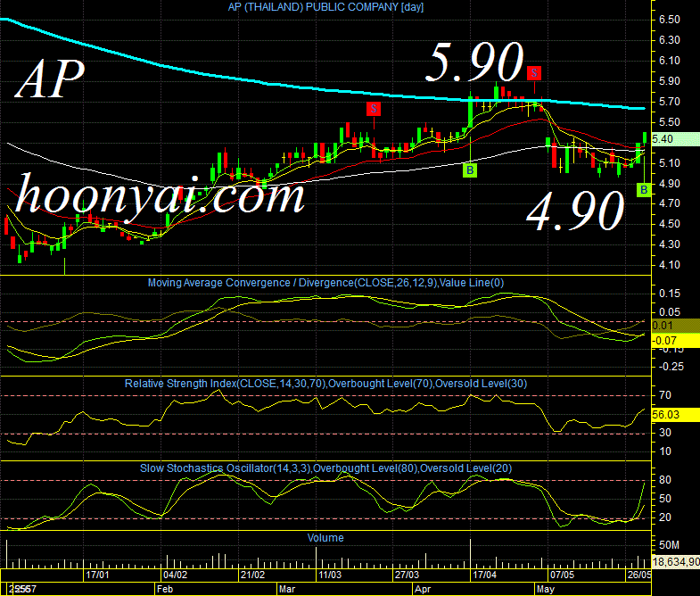Click the 4.10 price axis label

point(669,265)
